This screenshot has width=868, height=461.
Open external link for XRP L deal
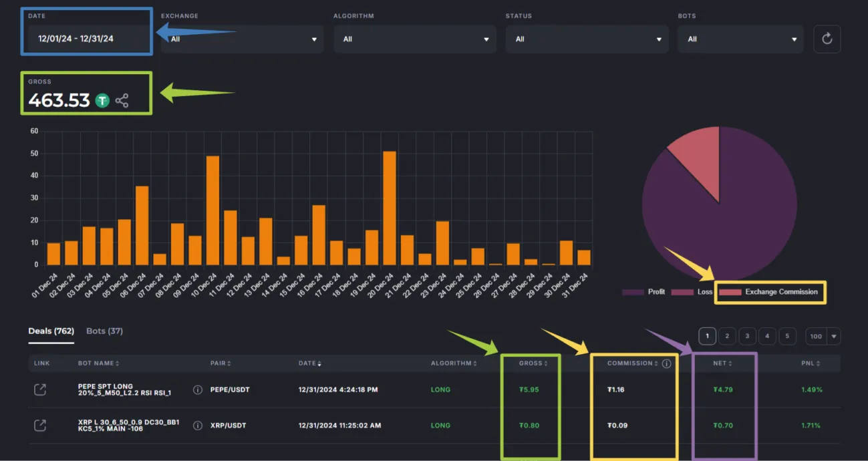coord(40,425)
